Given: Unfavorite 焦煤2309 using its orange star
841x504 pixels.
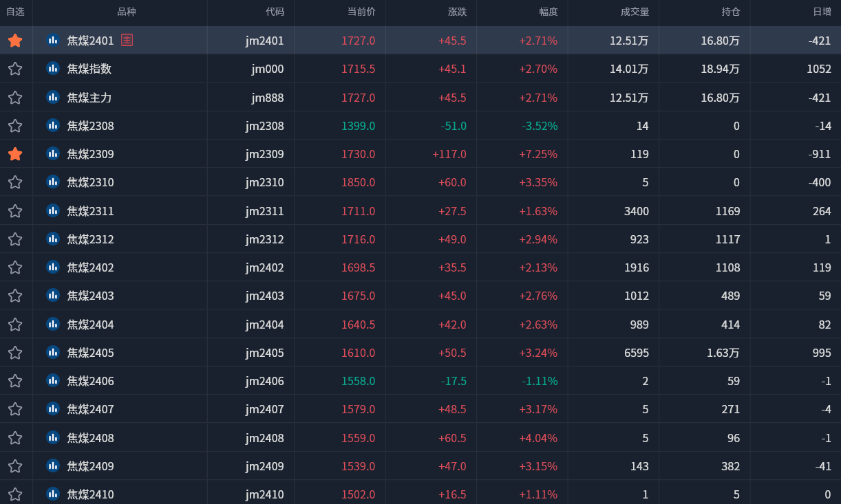Looking at the screenshot, I should click(15, 154).
